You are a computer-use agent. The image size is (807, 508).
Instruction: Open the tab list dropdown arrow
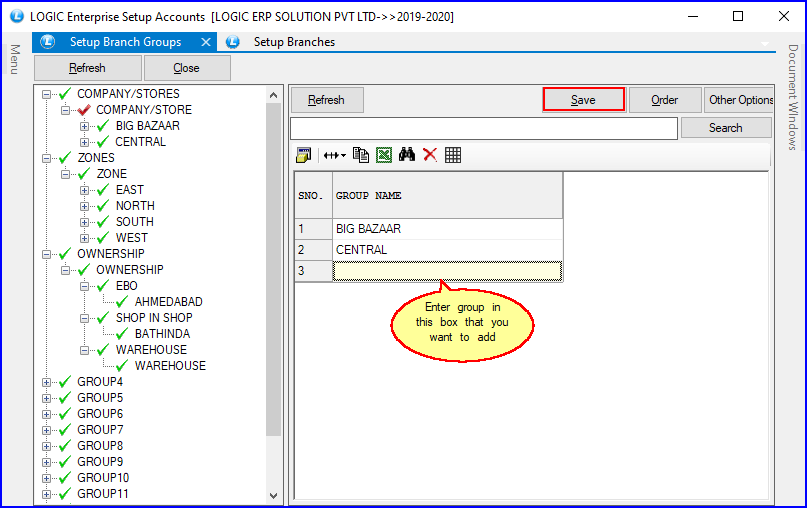click(x=765, y=44)
